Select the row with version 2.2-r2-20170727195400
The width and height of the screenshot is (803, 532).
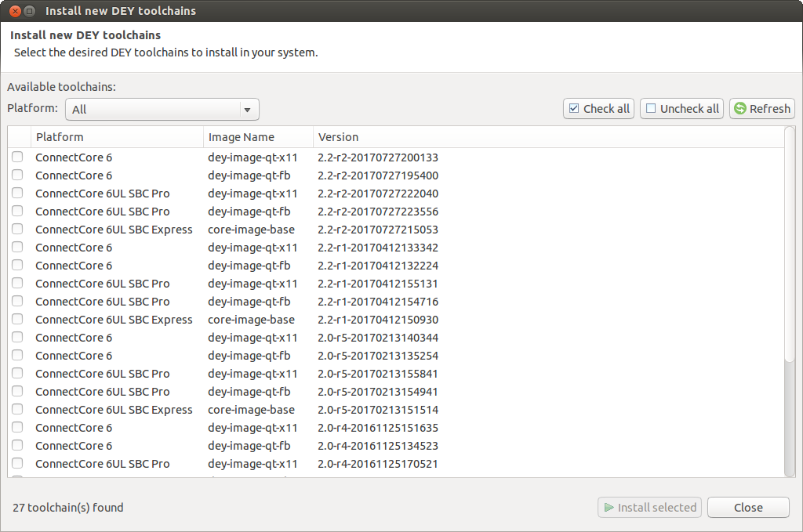(377, 176)
